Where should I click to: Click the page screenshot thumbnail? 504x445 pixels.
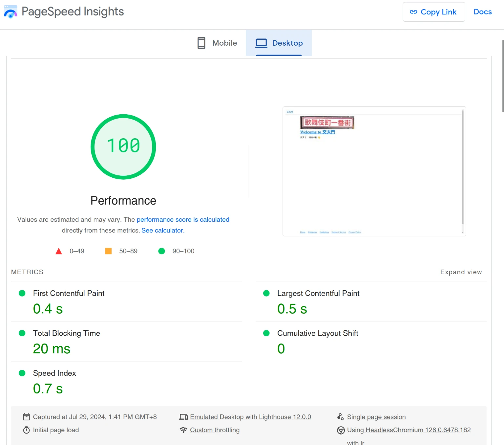coord(374,171)
